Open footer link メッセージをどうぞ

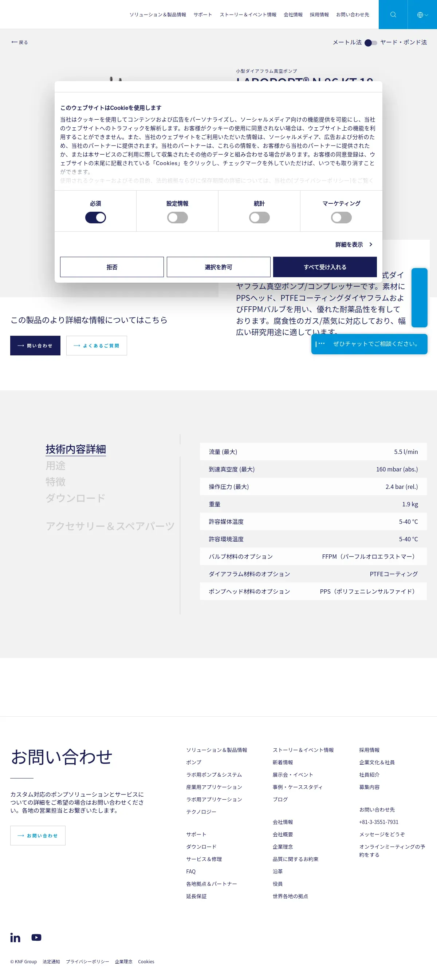click(x=382, y=834)
